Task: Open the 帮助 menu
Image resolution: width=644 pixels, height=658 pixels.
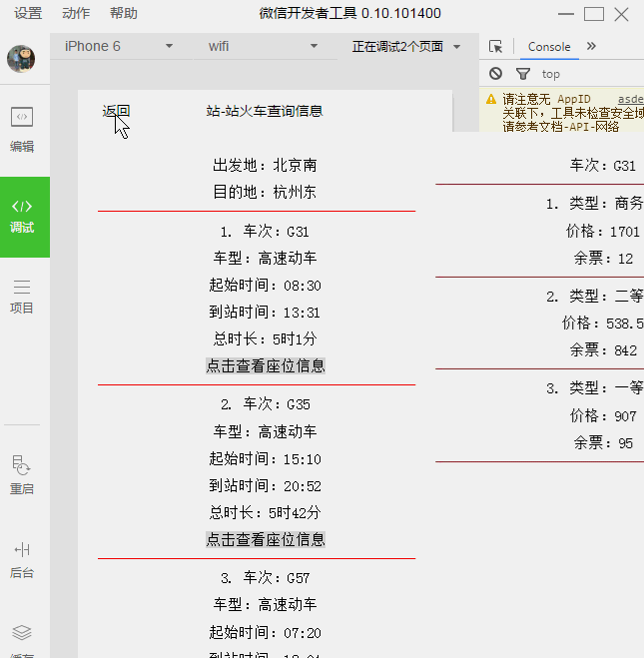Action: (x=124, y=13)
